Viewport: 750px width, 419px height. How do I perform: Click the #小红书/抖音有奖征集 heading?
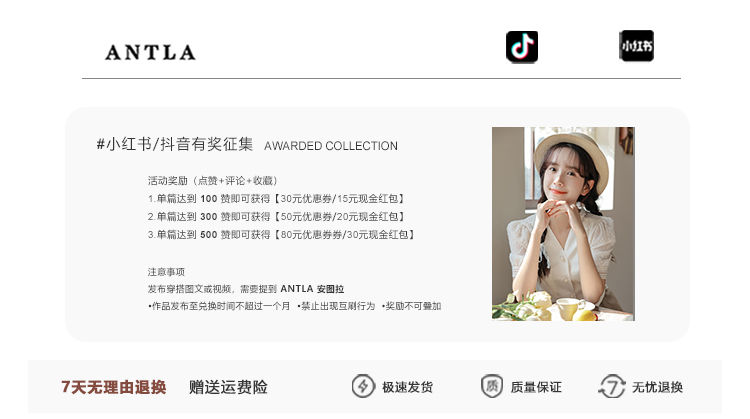pos(175,144)
